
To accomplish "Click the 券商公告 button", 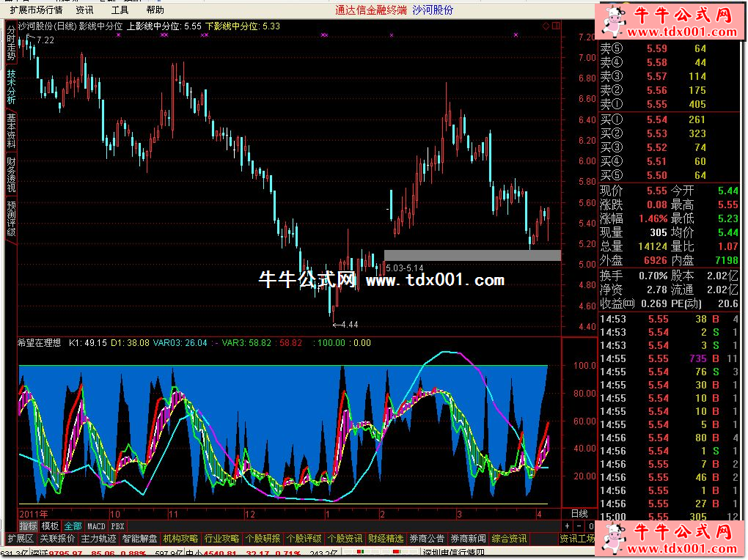I will click(427, 539).
